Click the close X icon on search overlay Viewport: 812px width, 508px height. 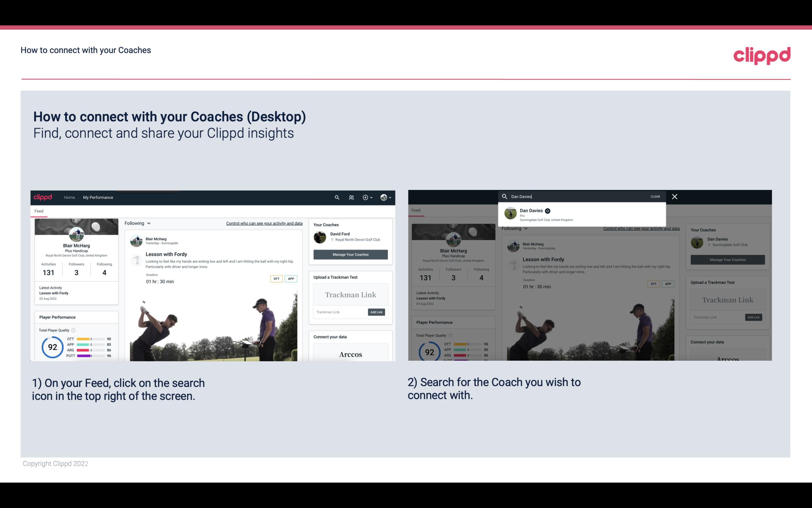click(675, 196)
